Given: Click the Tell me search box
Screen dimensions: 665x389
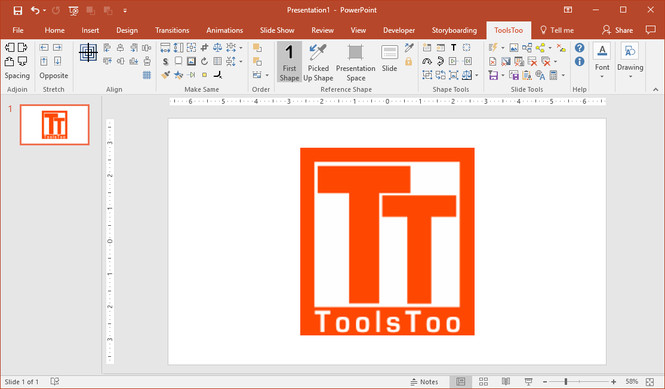Looking at the screenshot, I should click(557, 30).
